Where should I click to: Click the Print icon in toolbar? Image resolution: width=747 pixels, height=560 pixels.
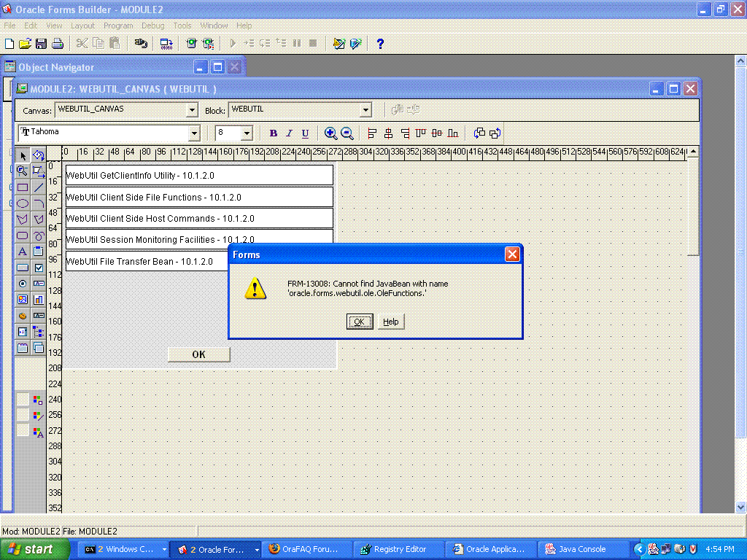pos(58,44)
